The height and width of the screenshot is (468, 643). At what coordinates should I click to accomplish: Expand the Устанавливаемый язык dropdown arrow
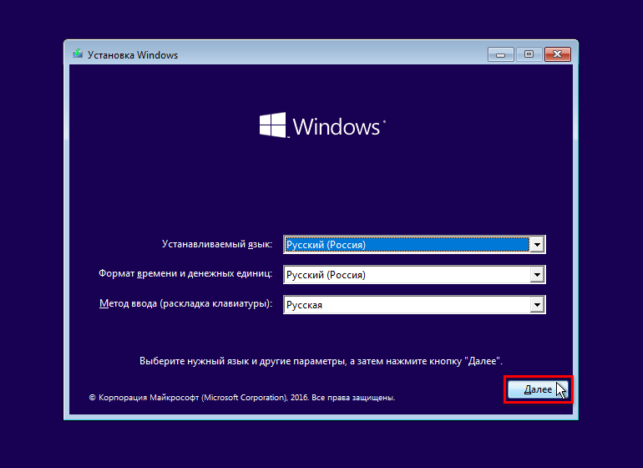point(537,245)
